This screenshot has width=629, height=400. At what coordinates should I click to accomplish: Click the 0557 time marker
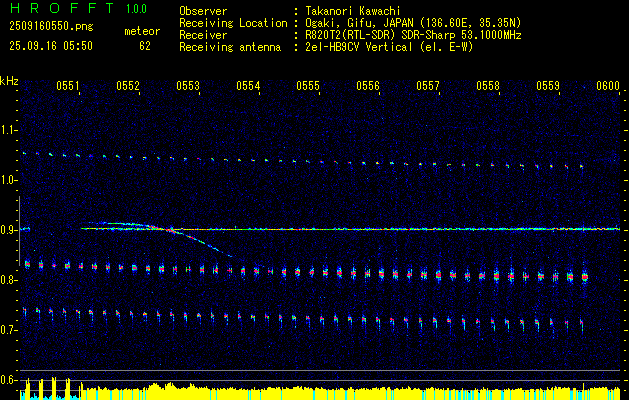428,85
